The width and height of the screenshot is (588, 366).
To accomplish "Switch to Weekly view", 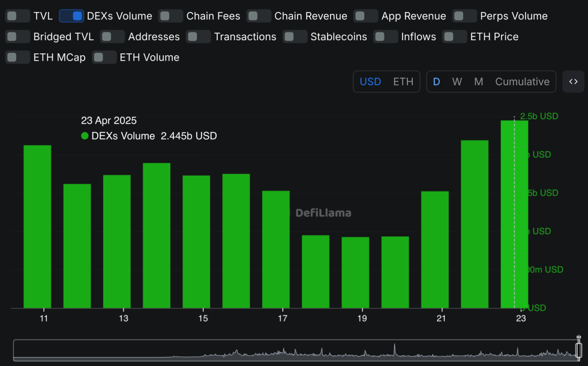I will pos(457,82).
